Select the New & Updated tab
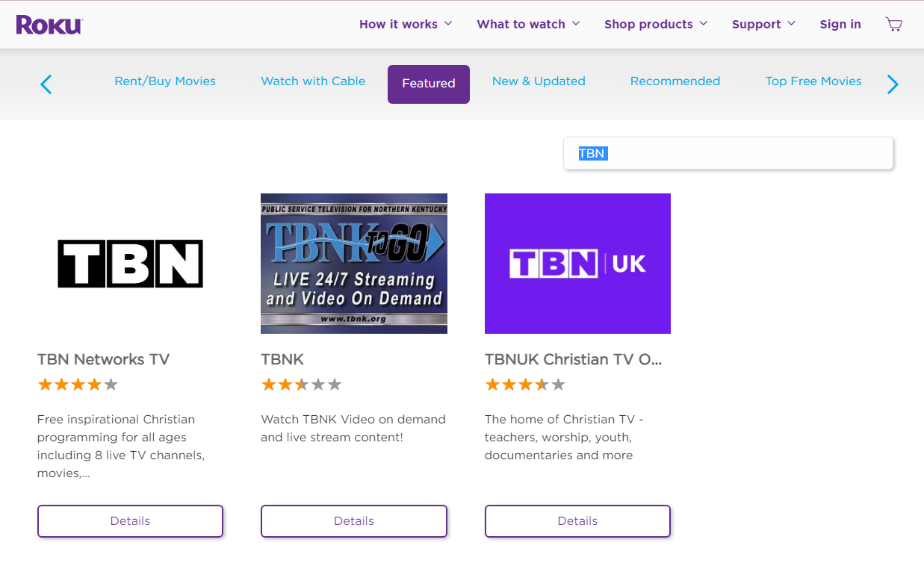This screenshot has width=924, height=572. click(539, 81)
